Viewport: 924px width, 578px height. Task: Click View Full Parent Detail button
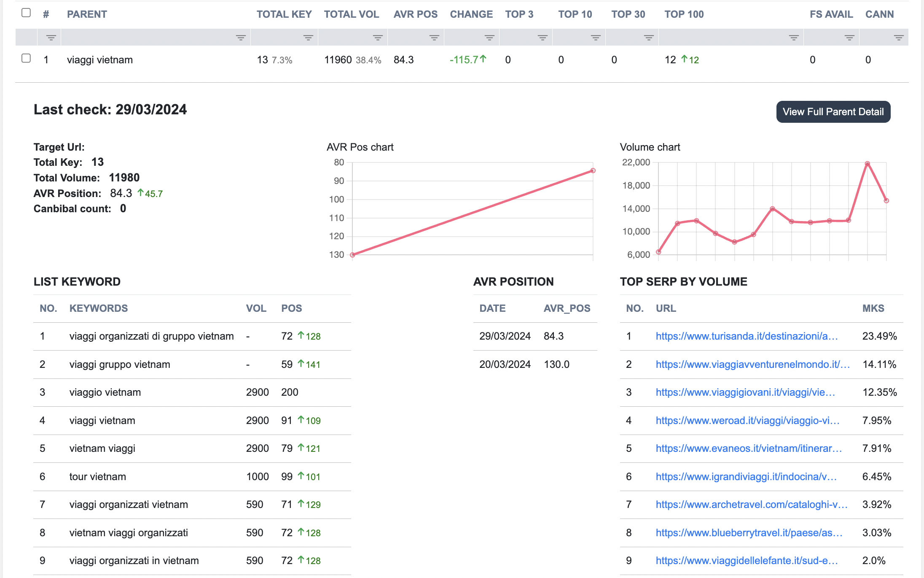pyautogui.click(x=833, y=112)
